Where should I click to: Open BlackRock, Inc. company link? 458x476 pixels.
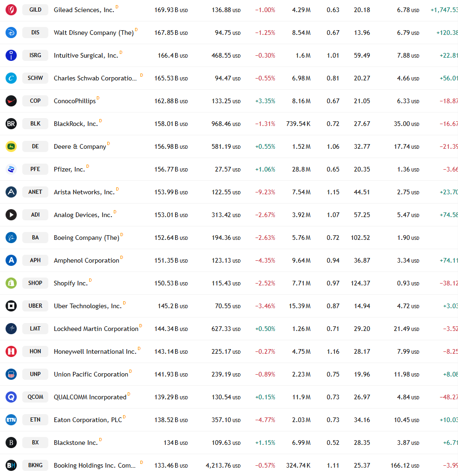76,124
